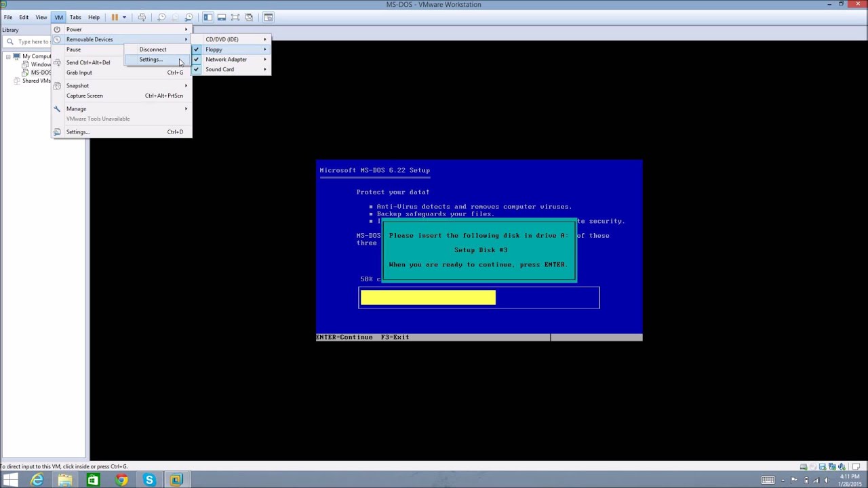The width and height of the screenshot is (868, 488).
Task: Open the Edit menu
Action: (x=24, y=17)
